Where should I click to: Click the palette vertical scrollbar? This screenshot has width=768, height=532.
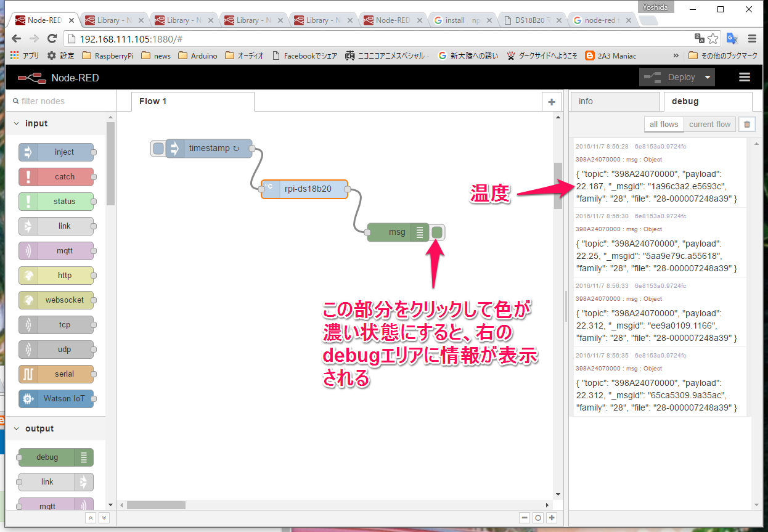[x=111, y=163]
